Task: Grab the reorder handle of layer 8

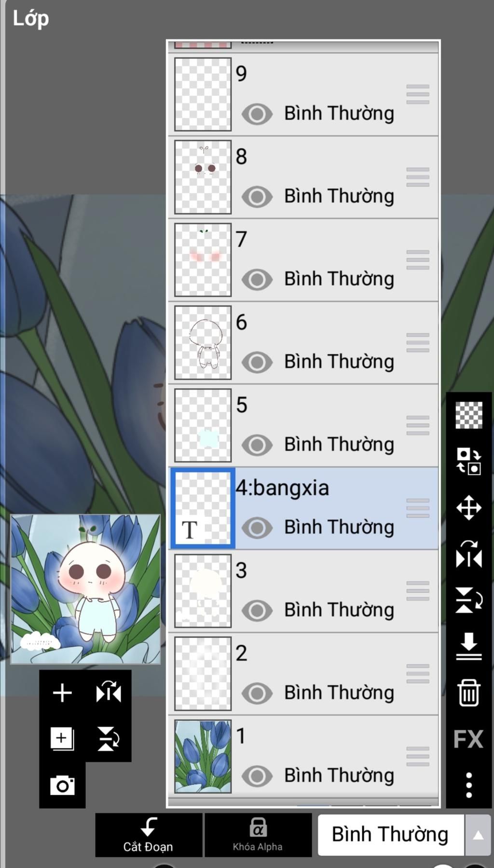Action: tap(417, 177)
